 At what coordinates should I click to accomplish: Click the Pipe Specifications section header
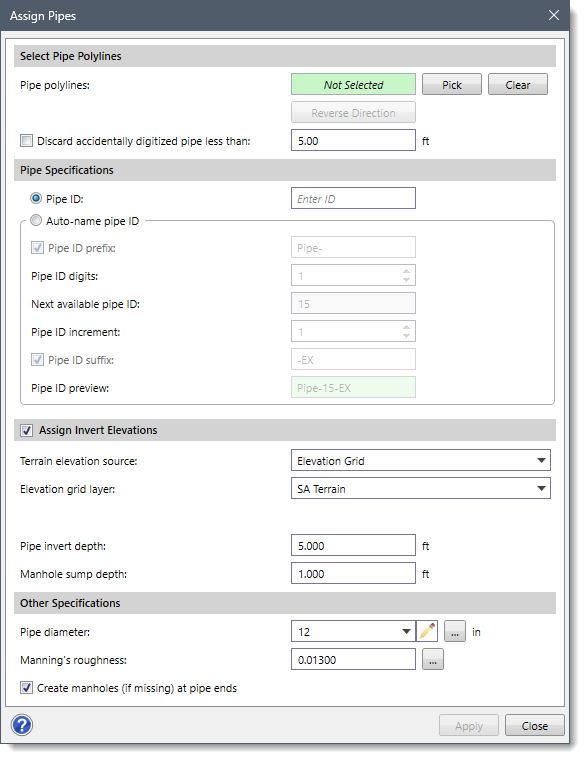point(285,170)
